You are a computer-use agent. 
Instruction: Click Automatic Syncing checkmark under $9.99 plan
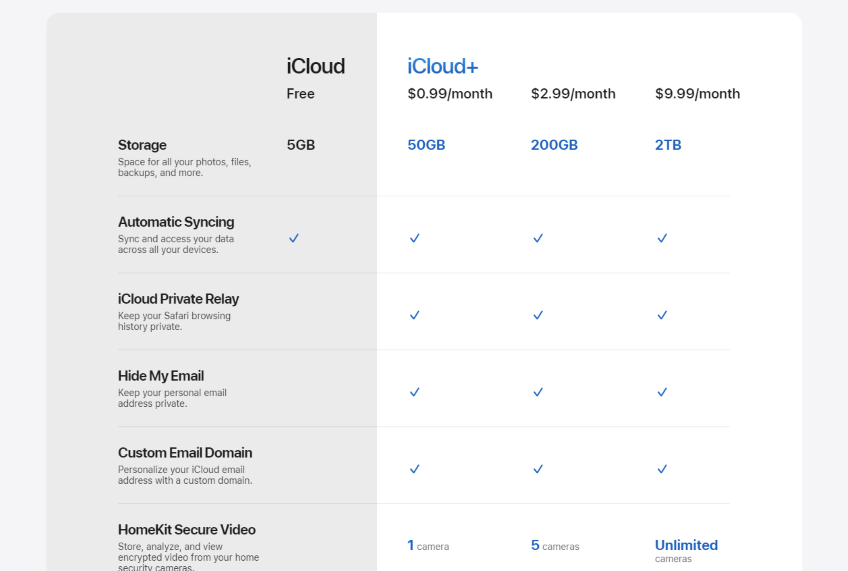click(x=662, y=238)
